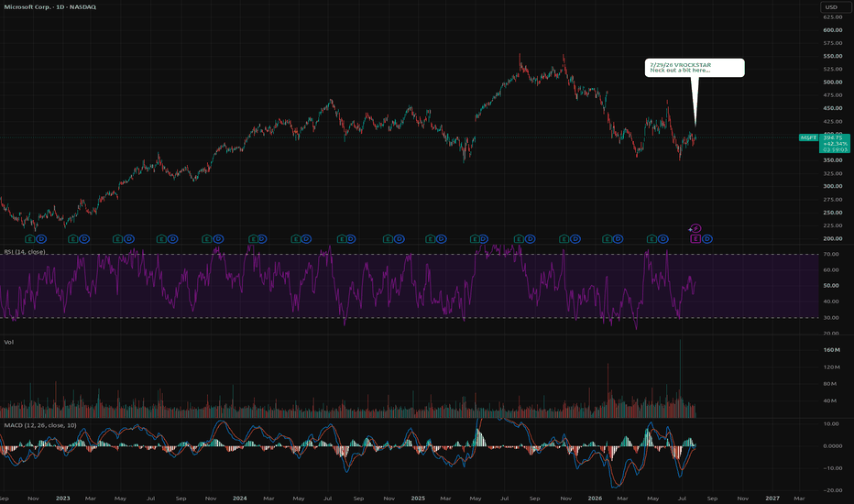854x504 pixels.
Task: Open the November 2023 dividend marker
Action: pyautogui.click(x=218, y=238)
